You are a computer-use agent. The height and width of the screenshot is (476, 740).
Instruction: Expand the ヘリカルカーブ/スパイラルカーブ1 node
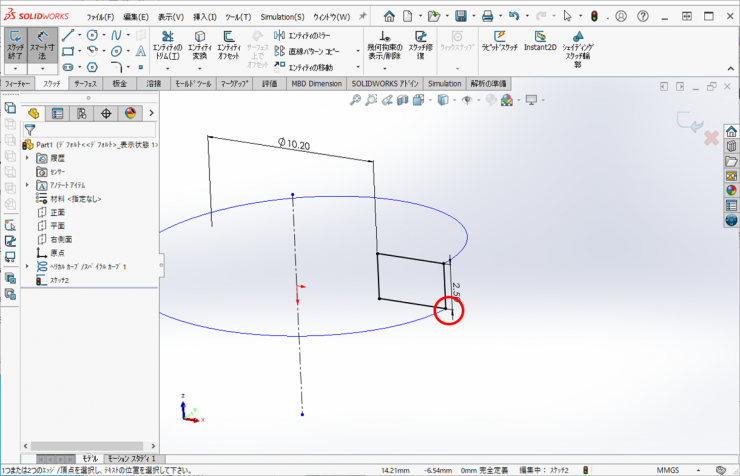pos(28,267)
